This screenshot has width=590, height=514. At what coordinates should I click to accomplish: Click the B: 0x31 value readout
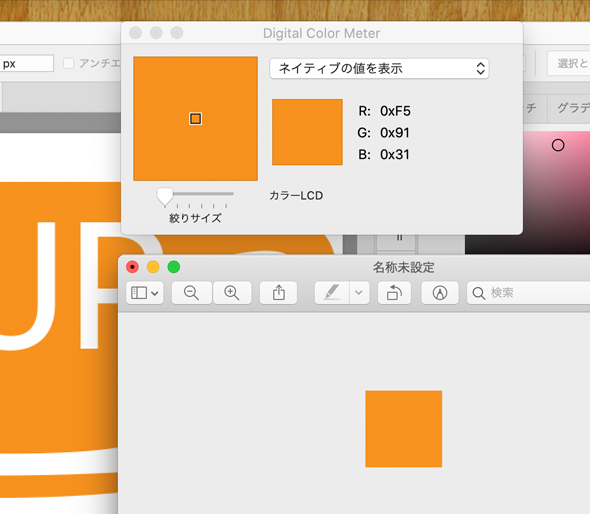pos(384,154)
